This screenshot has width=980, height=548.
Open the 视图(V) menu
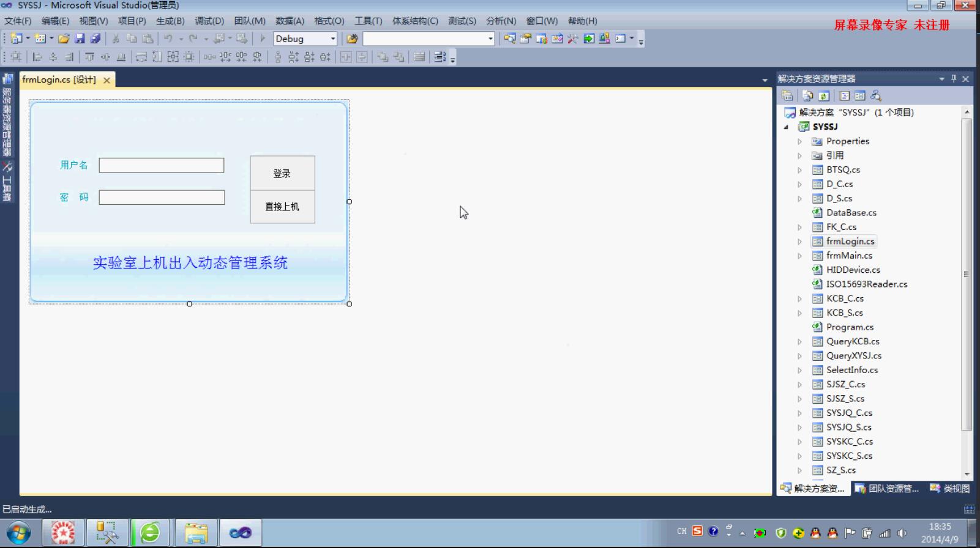(93, 21)
